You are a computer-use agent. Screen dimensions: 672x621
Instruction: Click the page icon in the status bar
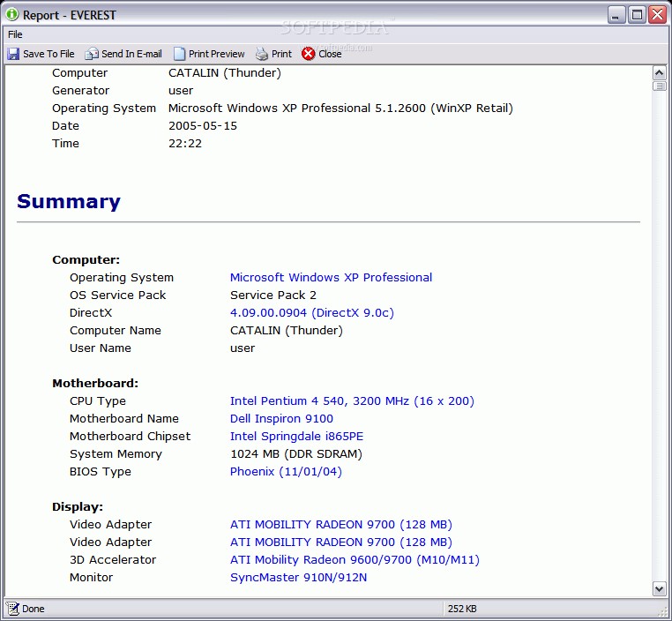[12, 609]
